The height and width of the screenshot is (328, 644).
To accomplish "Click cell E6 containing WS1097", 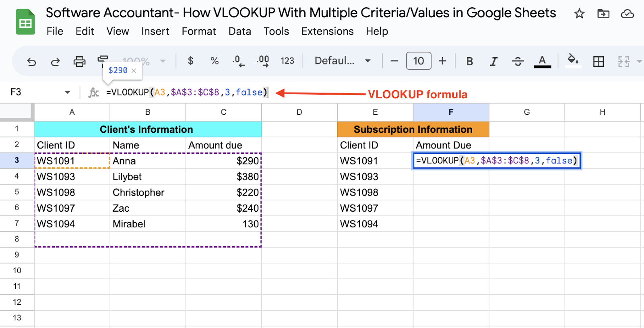I will pyautogui.click(x=375, y=208).
